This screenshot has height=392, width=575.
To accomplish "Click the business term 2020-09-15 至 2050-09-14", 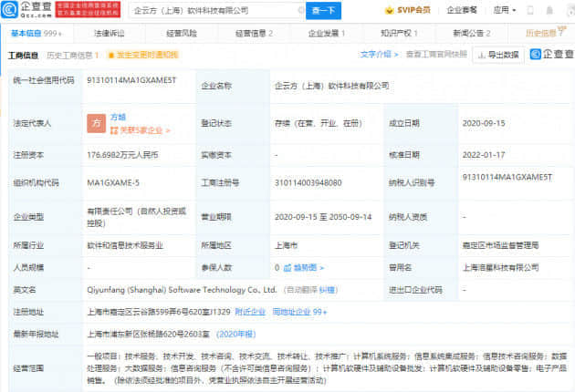I will [323, 217].
